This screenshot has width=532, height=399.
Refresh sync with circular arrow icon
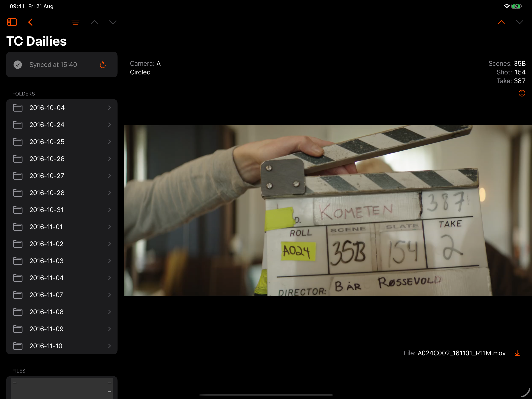coord(103,64)
